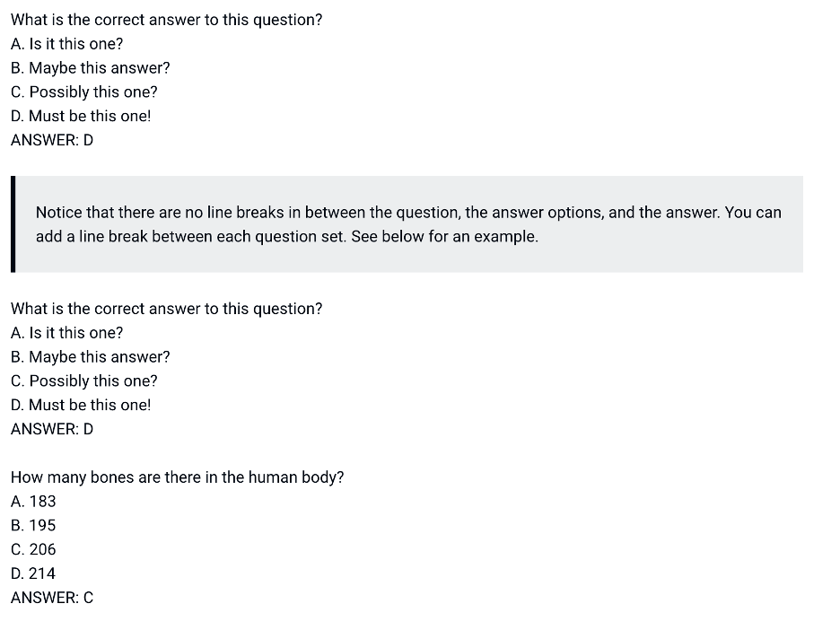Click 'D. Must be this one!' in the first question set
This screenshot has width=840, height=630.
[81, 117]
